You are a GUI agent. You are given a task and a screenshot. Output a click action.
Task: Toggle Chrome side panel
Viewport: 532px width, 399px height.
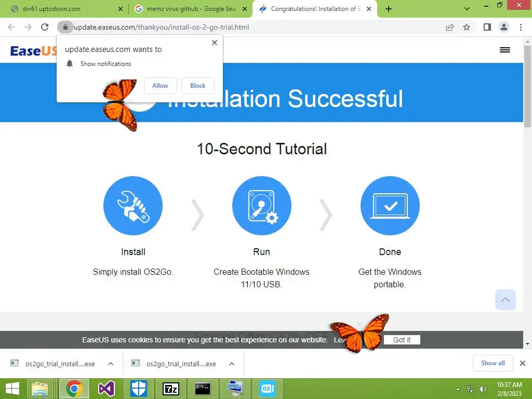[487, 27]
